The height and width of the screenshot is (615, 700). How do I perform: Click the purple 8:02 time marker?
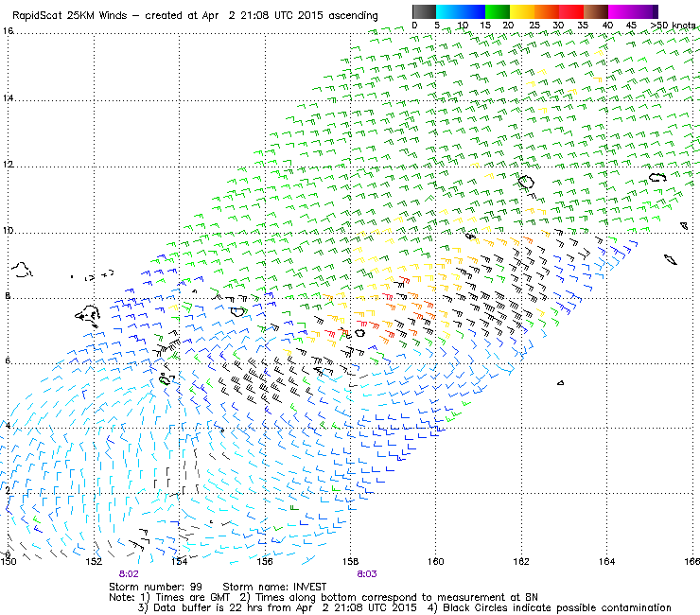[x=129, y=574]
